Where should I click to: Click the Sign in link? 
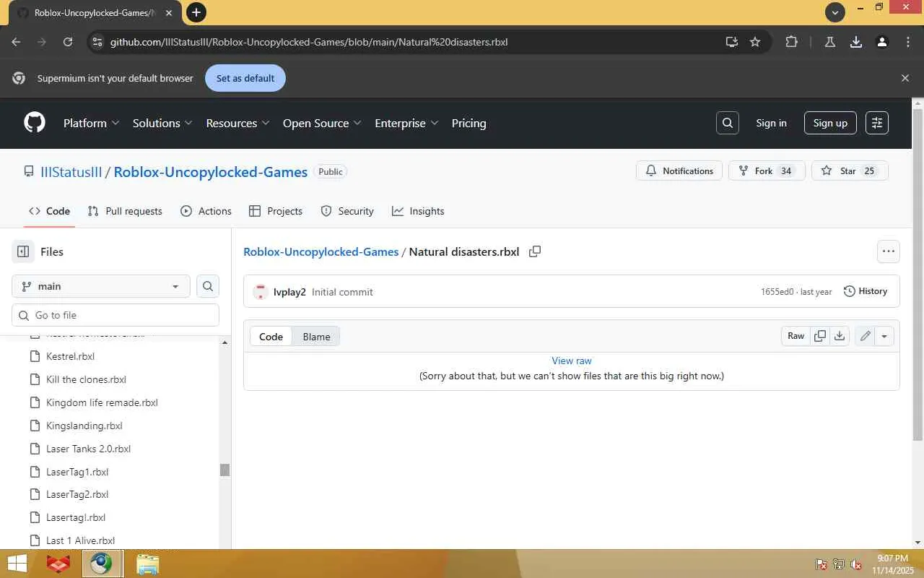771,123
